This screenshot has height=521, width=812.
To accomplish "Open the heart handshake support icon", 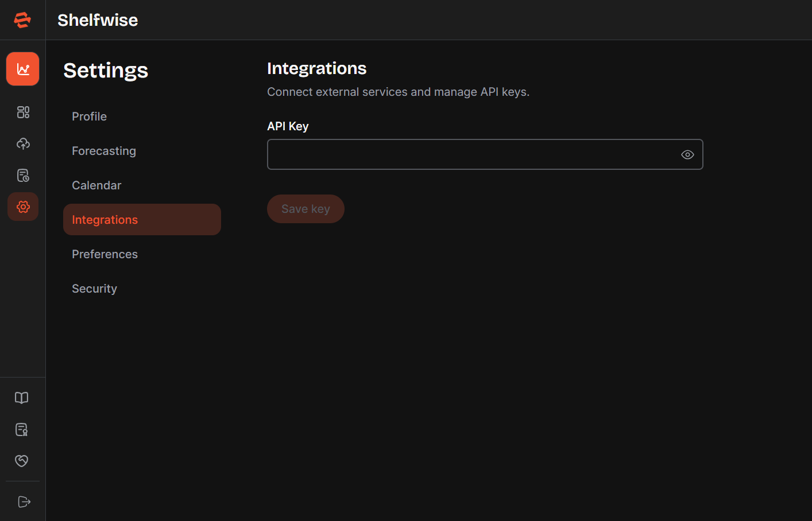I will click(22, 461).
